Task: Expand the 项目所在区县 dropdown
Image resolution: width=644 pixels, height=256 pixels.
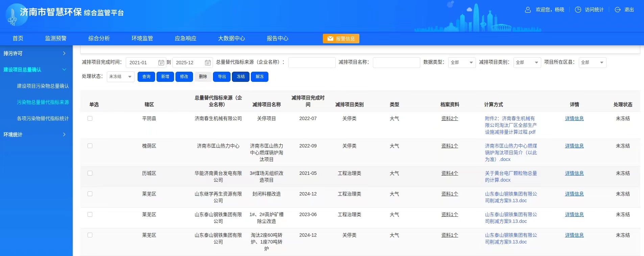Action: coord(592,63)
